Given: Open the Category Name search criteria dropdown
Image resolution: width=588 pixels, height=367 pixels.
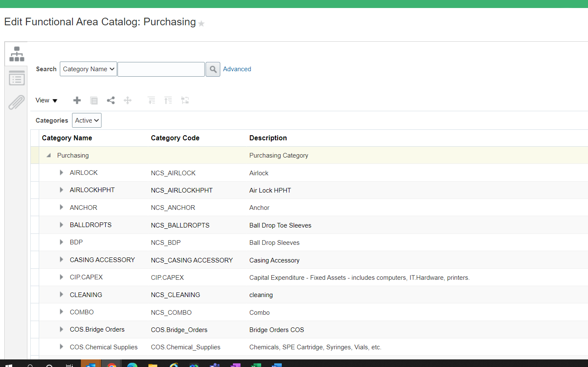Looking at the screenshot, I should click(x=88, y=69).
